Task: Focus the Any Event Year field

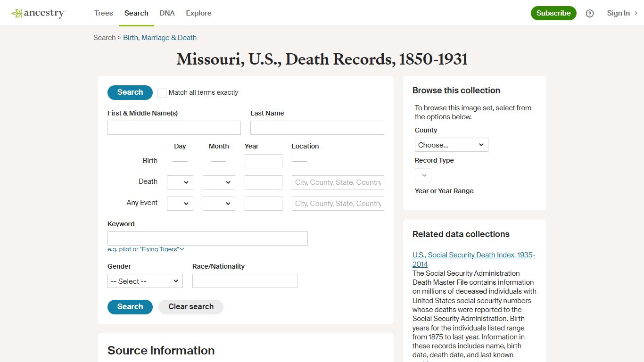Action: 264,204
